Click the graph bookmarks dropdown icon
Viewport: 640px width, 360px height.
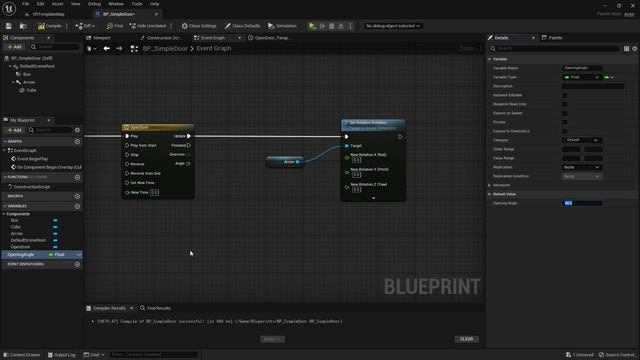click(x=91, y=49)
